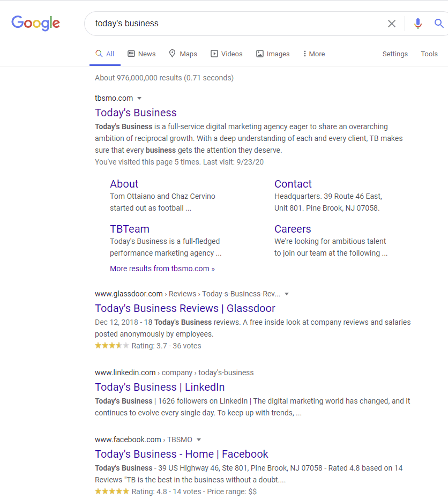Open Settings for search
448x499 pixels.
coord(395,54)
